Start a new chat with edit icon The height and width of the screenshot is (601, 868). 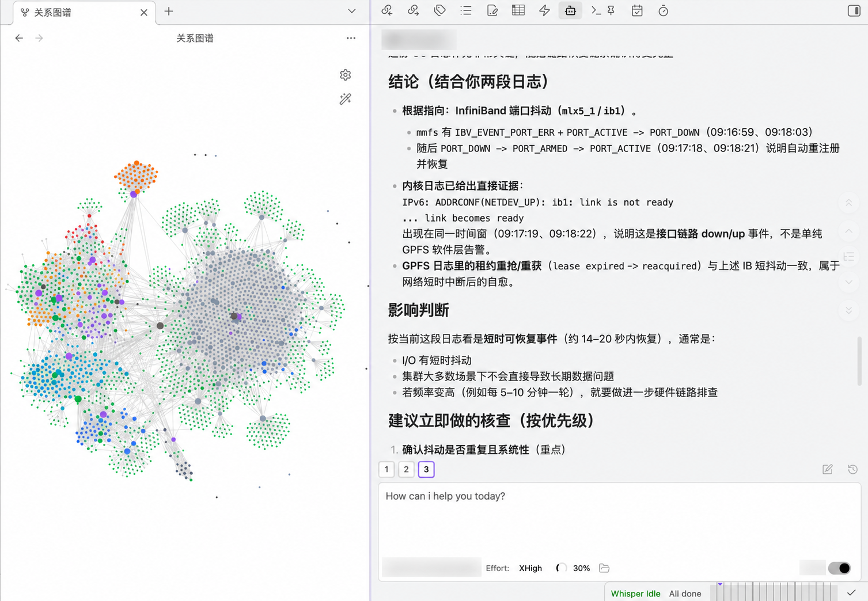tap(828, 469)
